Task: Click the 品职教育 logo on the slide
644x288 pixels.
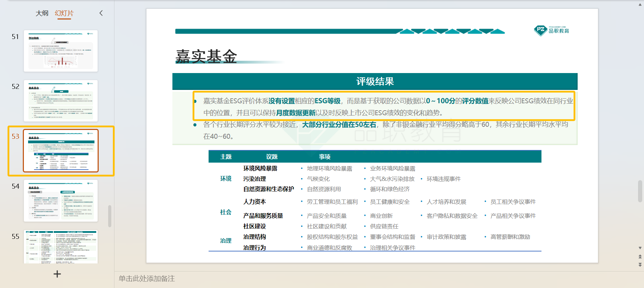Action: tap(551, 31)
